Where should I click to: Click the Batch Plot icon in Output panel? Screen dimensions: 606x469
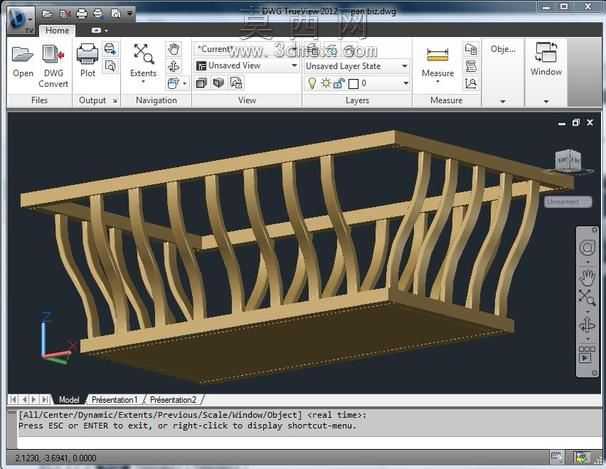(x=110, y=49)
